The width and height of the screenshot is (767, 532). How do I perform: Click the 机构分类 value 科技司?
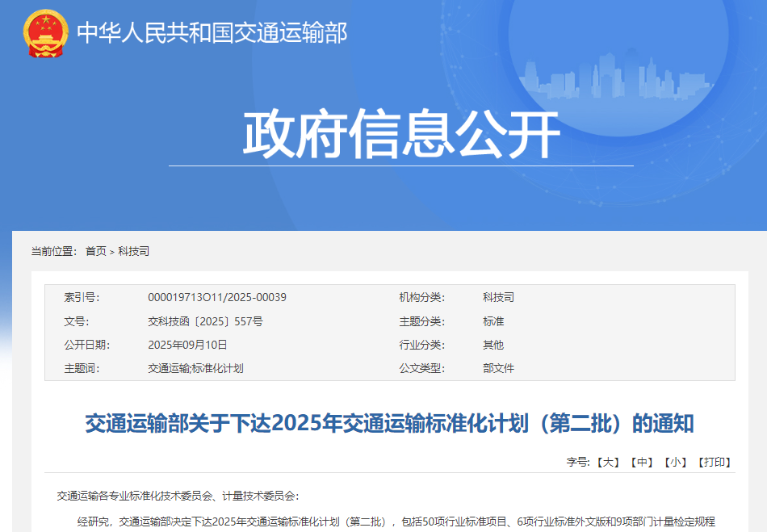[498, 298]
